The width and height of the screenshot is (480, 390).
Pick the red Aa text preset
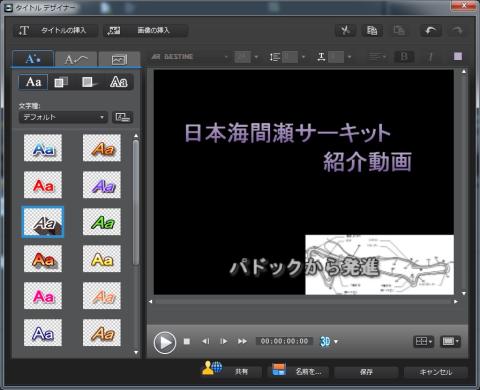(43, 185)
